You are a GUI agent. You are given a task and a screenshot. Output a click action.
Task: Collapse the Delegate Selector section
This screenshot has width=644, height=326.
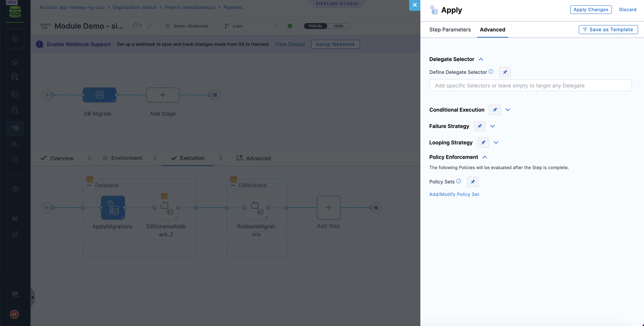(481, 59)
